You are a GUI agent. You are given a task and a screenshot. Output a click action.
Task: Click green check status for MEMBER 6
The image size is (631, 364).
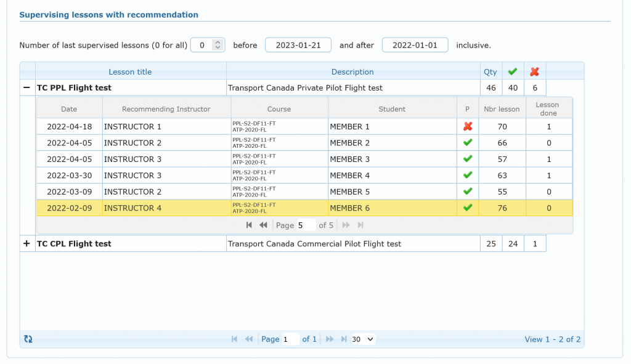coord(467,208)
